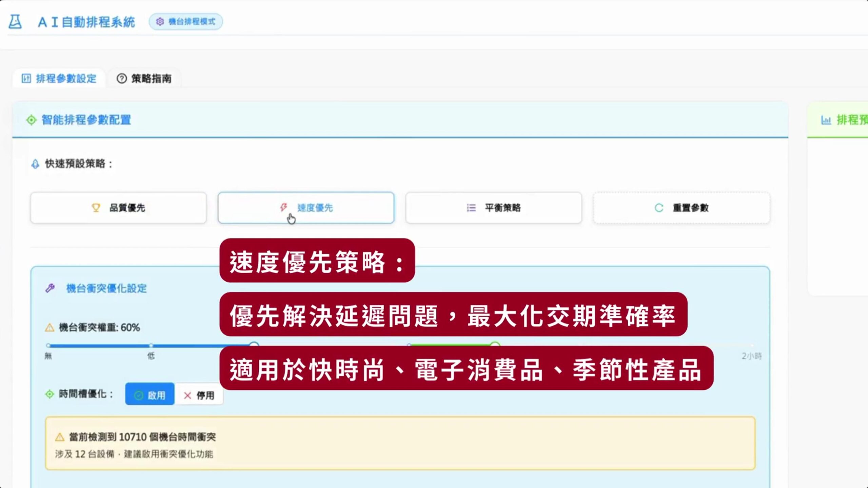Viewport: 868px width, 488px height.
Task: Click the list icon on 平衡策略
Action: pyautogui.click(x=471, y=207)
